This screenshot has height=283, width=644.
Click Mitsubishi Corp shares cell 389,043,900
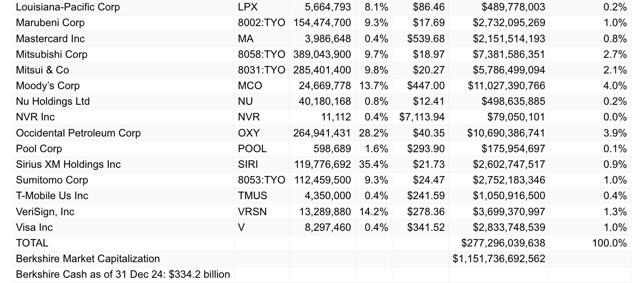coord(322,54)
